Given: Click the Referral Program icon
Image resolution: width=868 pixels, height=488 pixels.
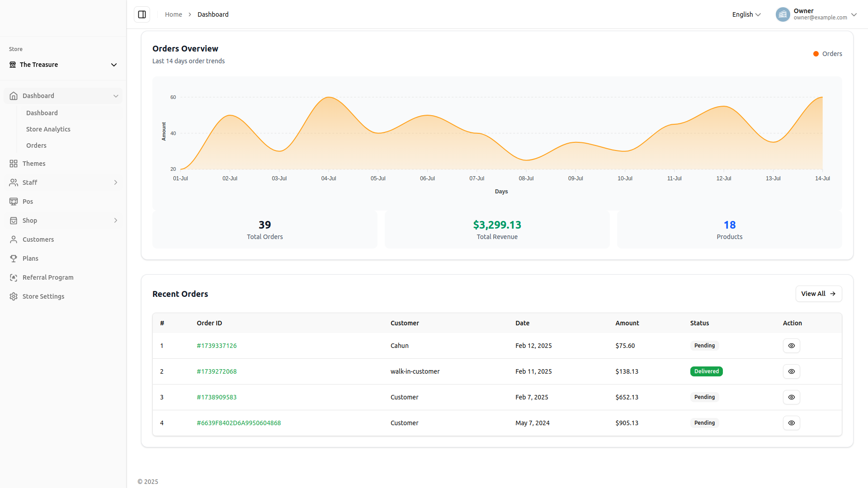Looking at the screenshot, I should click(14, 277).
